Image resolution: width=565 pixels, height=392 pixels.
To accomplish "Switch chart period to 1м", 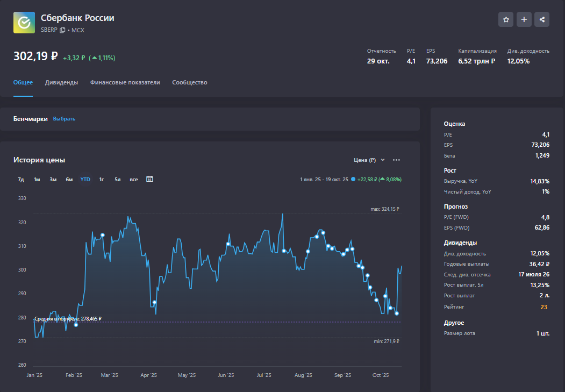I will (x=37, y=180).
